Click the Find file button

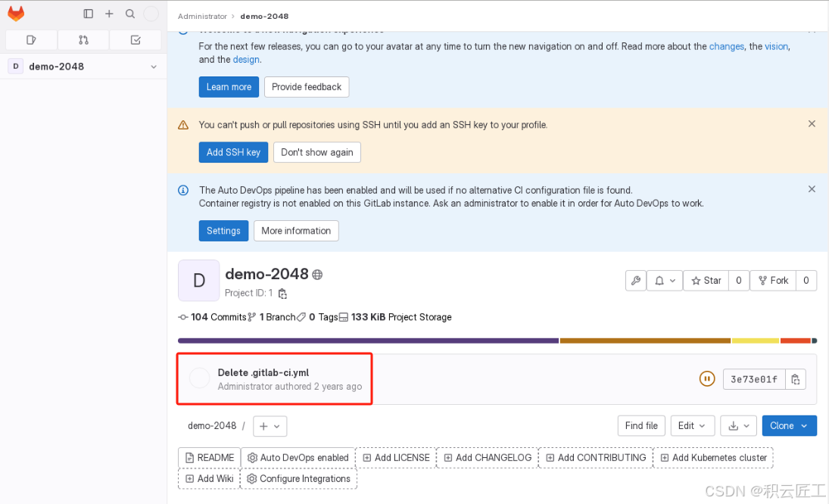(641, 426)
